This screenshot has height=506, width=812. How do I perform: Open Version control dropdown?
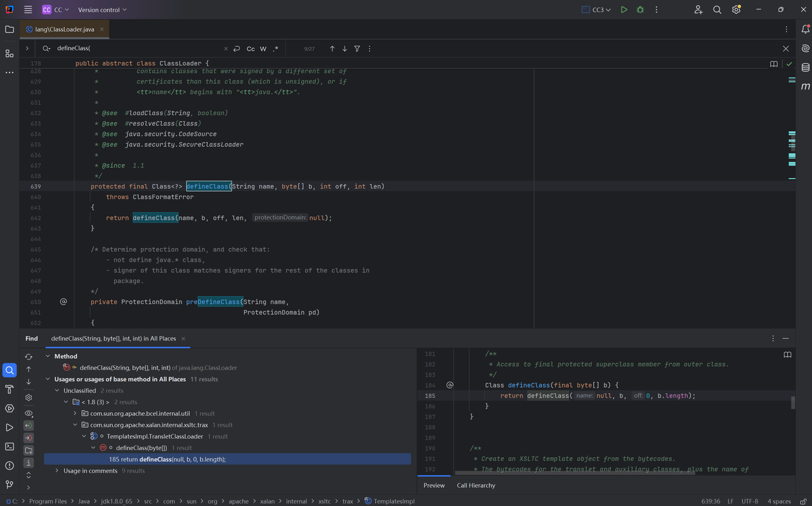tap(102, 10)
